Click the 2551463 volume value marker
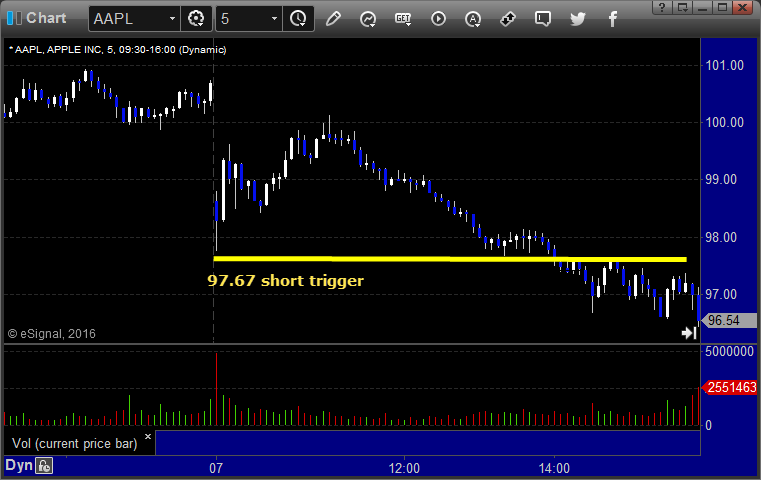761x480 pixels. pos(729,387)
